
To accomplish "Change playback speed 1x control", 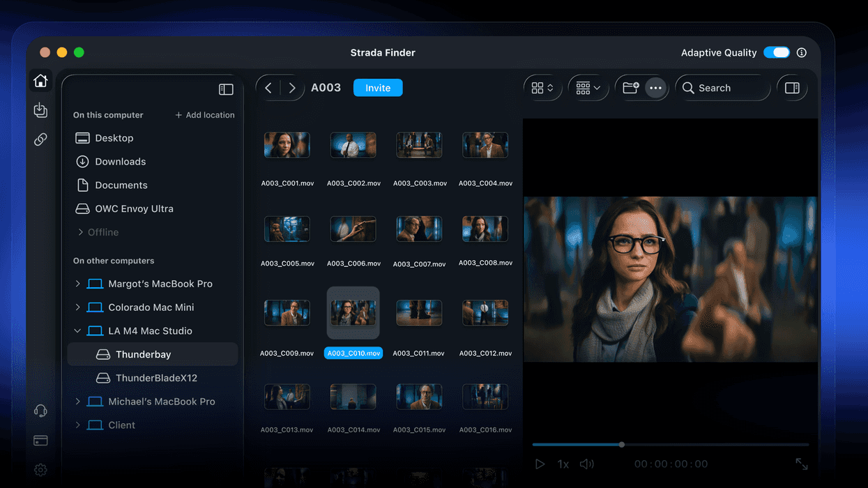I will pyautogui.click(x=563, y=464).
